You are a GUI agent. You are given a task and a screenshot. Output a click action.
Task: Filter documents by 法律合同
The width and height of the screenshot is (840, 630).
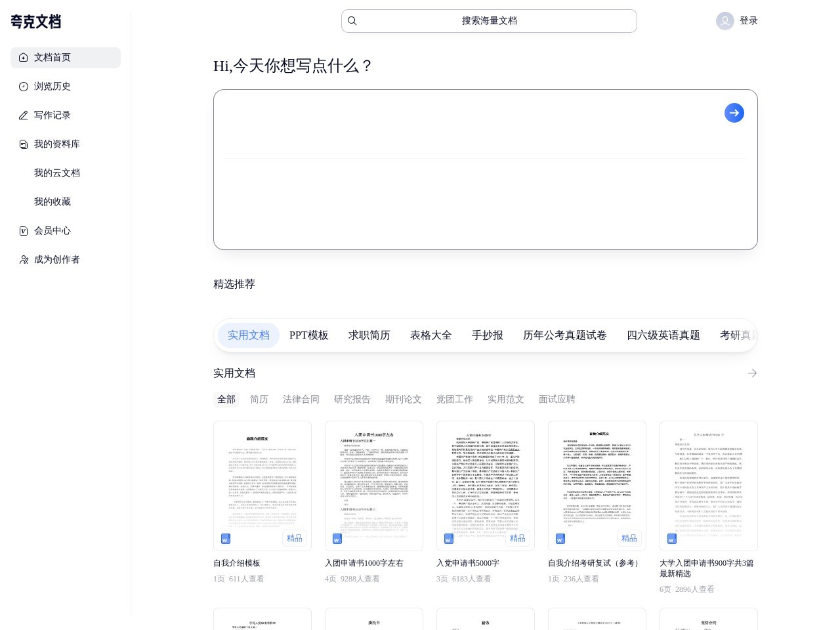coord(301,399)
